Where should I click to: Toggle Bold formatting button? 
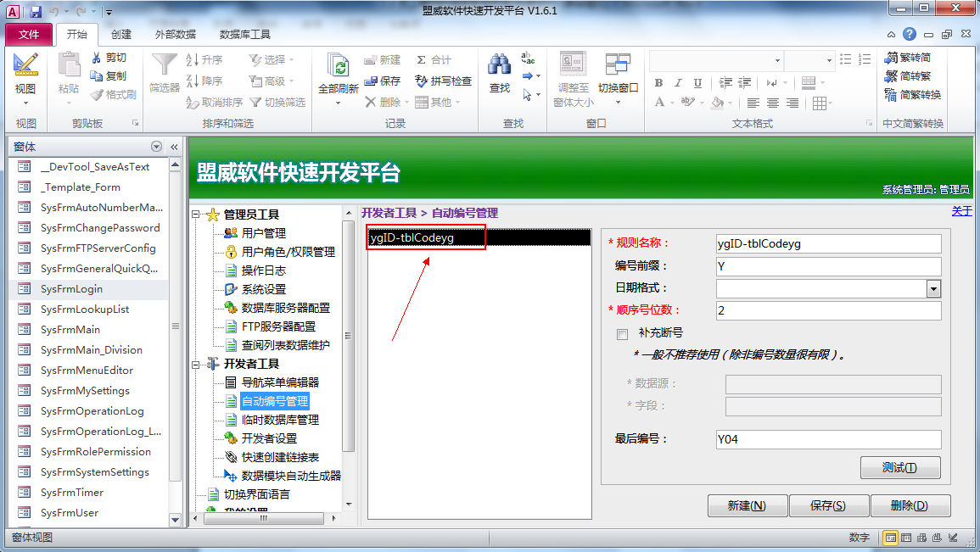coord(658,82)
